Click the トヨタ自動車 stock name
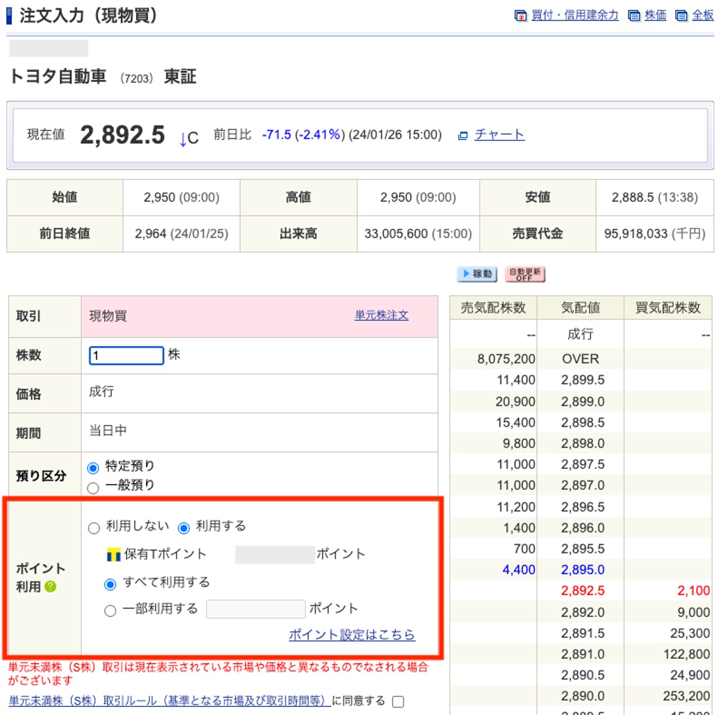This screenshot has height=715, width=728. pos(58,76)
